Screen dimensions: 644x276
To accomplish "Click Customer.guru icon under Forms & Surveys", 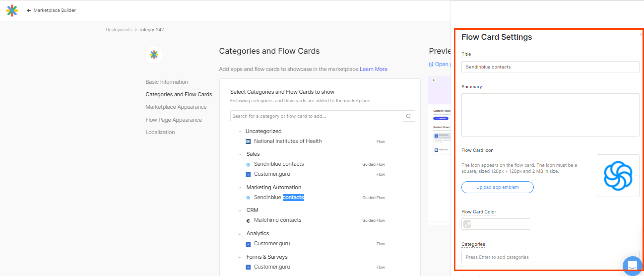I will 248,267.
